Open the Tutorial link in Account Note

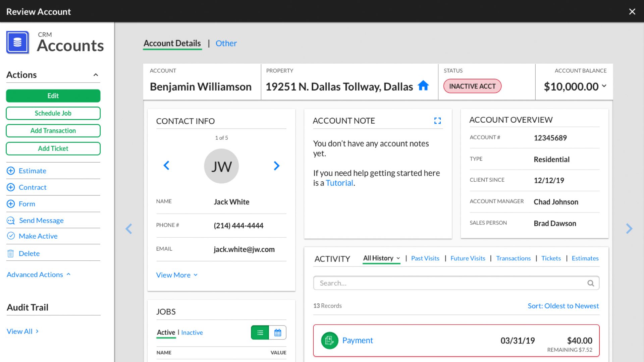pyautogui.click(x=339, y=183)
